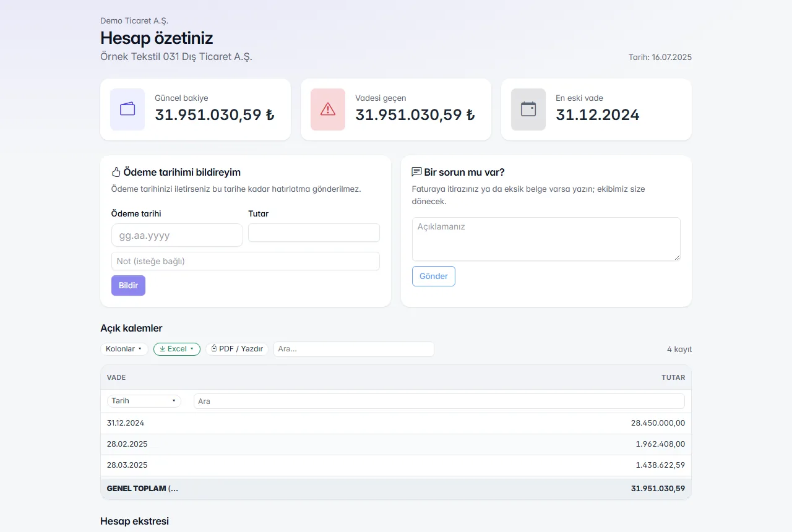792x532 pixels.
Task: Click the Ara search box above the table
Action: 354,349
